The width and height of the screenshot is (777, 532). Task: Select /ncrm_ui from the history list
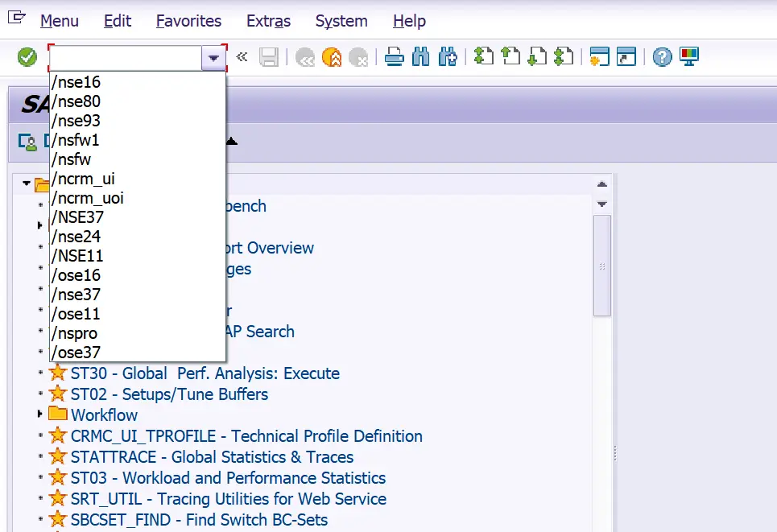point(138,179)
